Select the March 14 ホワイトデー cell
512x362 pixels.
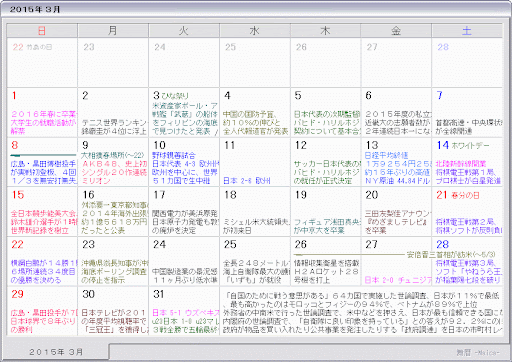click(x=467, y=162)
